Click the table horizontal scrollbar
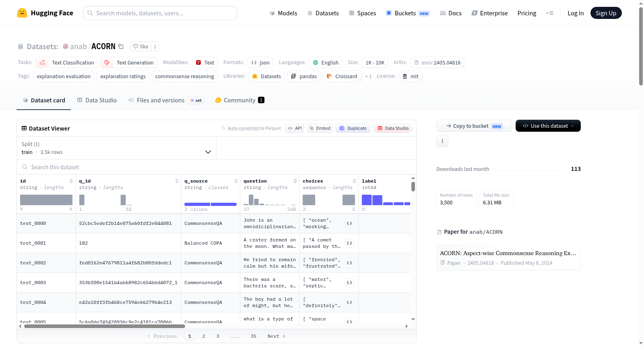The image size is (644, 347). pyautogui.click(x=105, y=326)
